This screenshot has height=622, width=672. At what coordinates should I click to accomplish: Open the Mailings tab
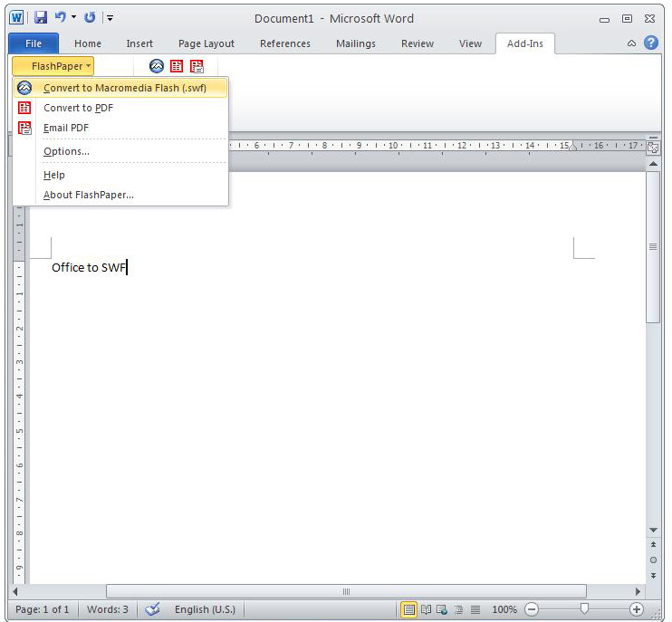tap(356, 43)
